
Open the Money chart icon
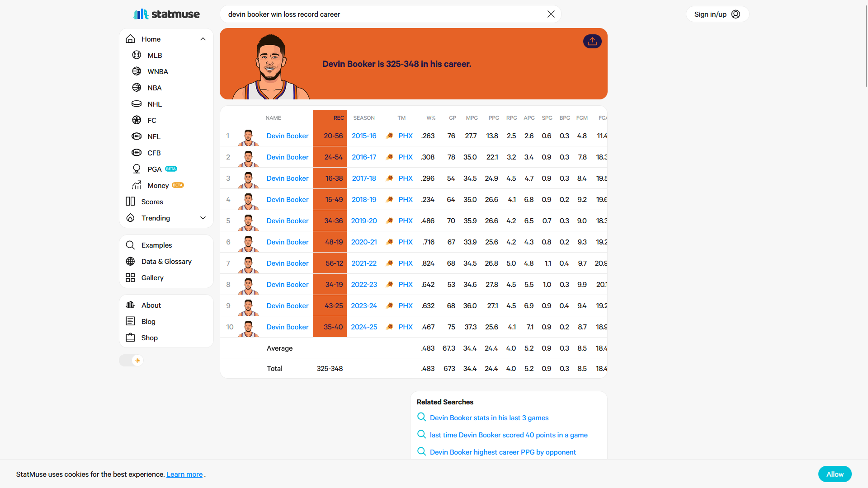(x=137, y=185)
